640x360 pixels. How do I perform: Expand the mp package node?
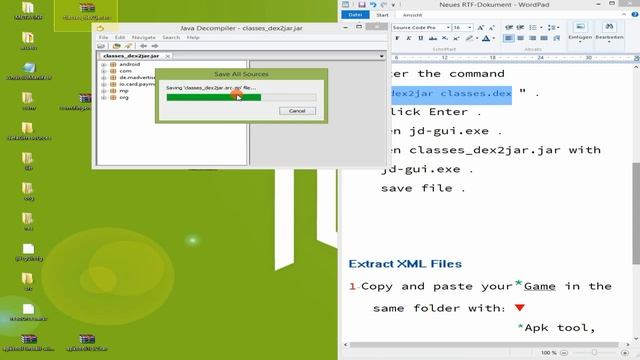(104, 91)
